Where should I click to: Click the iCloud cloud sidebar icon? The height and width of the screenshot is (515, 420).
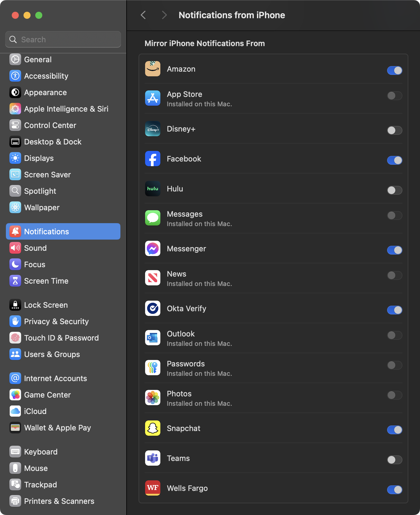[15, 411]
